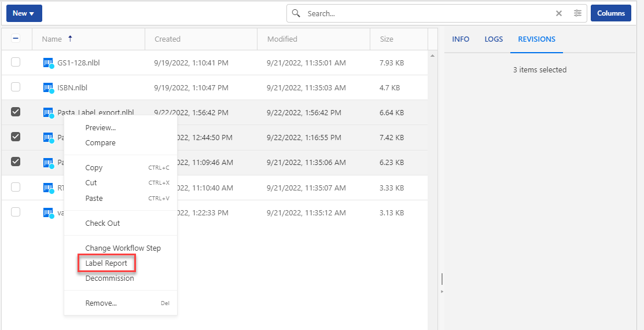
Task: Click the Modified column header
Action: [x=282, y=39]
